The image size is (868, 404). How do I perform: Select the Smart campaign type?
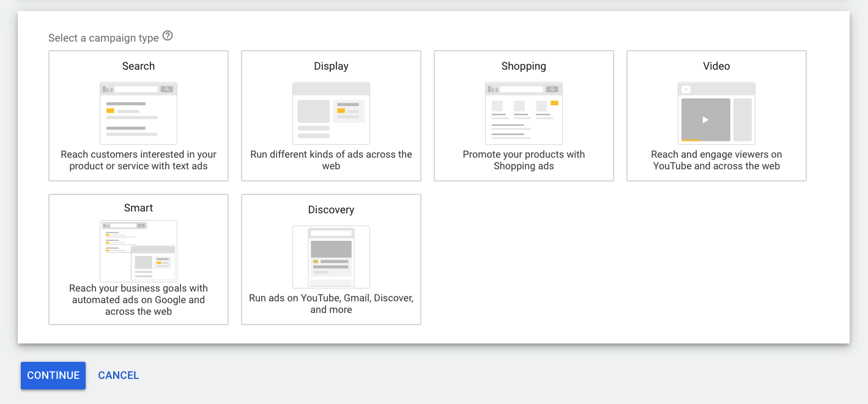point(138,259)
